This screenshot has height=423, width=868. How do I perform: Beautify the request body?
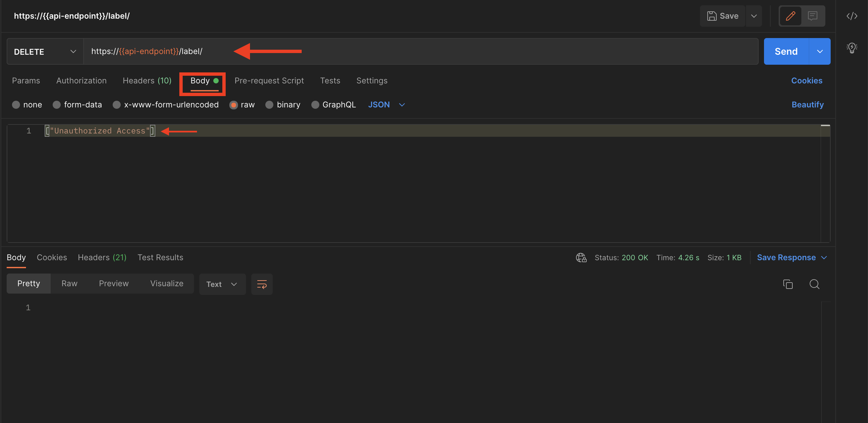(807, 104)
